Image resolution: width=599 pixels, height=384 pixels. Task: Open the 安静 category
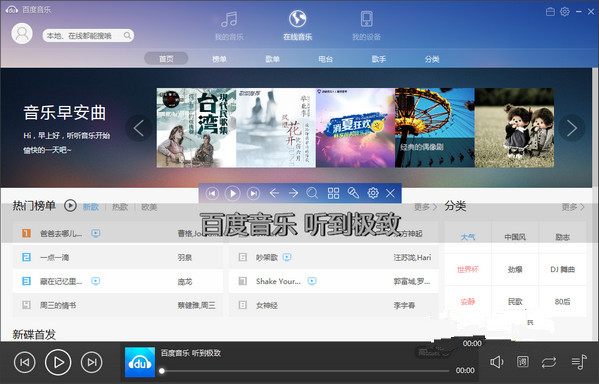[468, 301]
